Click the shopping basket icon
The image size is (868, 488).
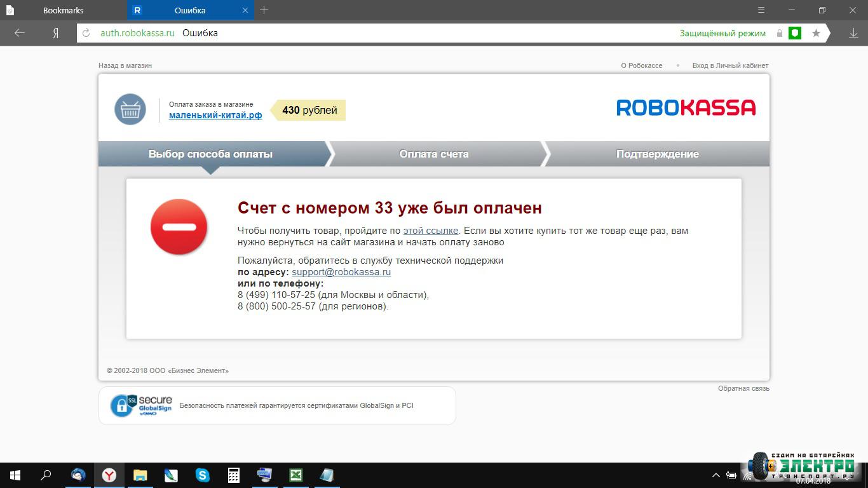[x=130, y=109]
